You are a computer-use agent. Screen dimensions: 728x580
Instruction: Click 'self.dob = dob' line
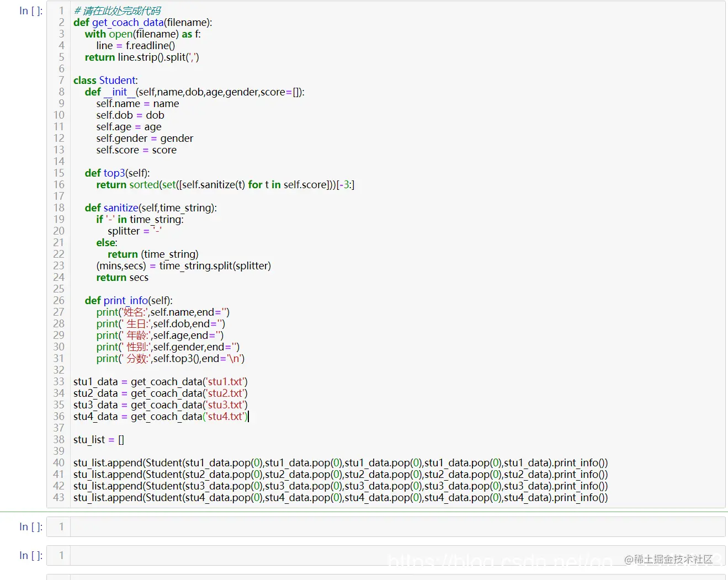tap(130, 115)
